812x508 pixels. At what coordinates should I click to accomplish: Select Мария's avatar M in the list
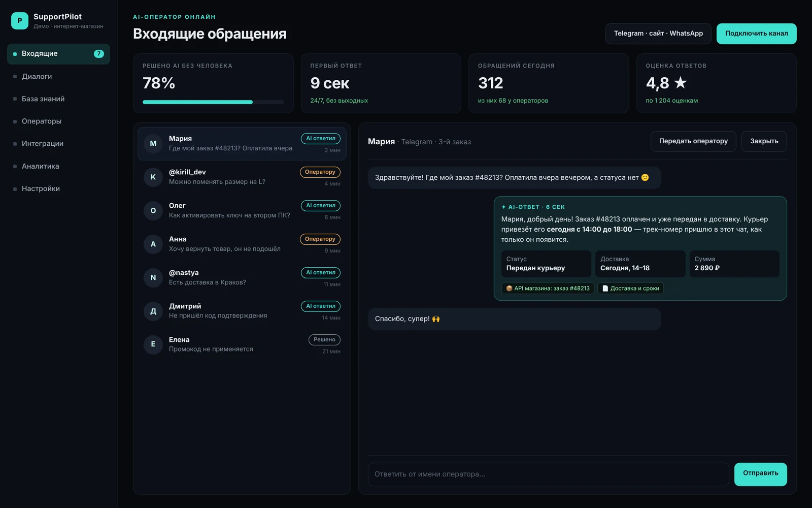(153, 144)
